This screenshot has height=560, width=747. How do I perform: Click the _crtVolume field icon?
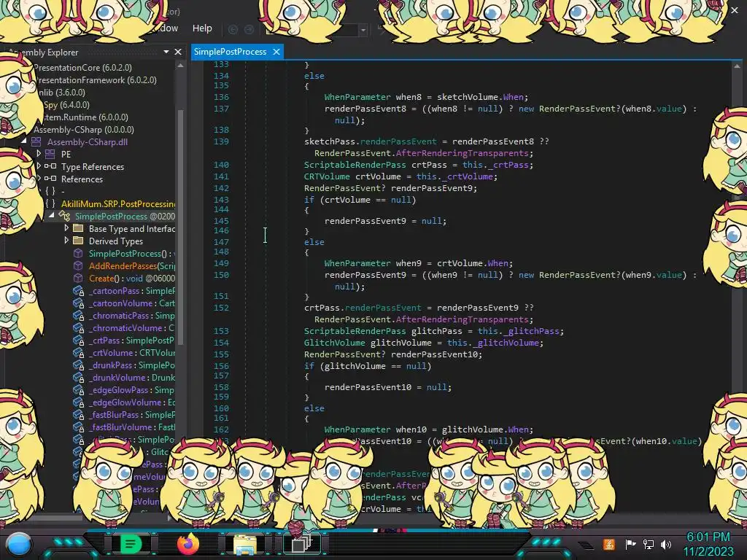(x=79, y=352)
